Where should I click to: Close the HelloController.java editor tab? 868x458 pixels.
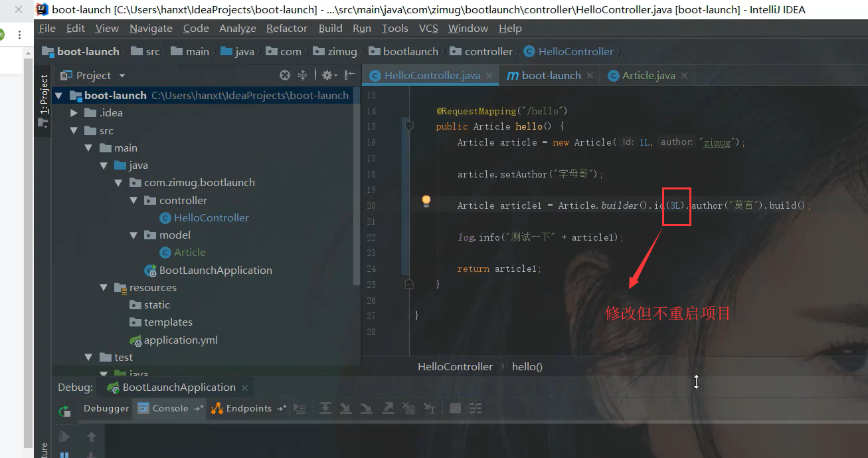[489, 76]
